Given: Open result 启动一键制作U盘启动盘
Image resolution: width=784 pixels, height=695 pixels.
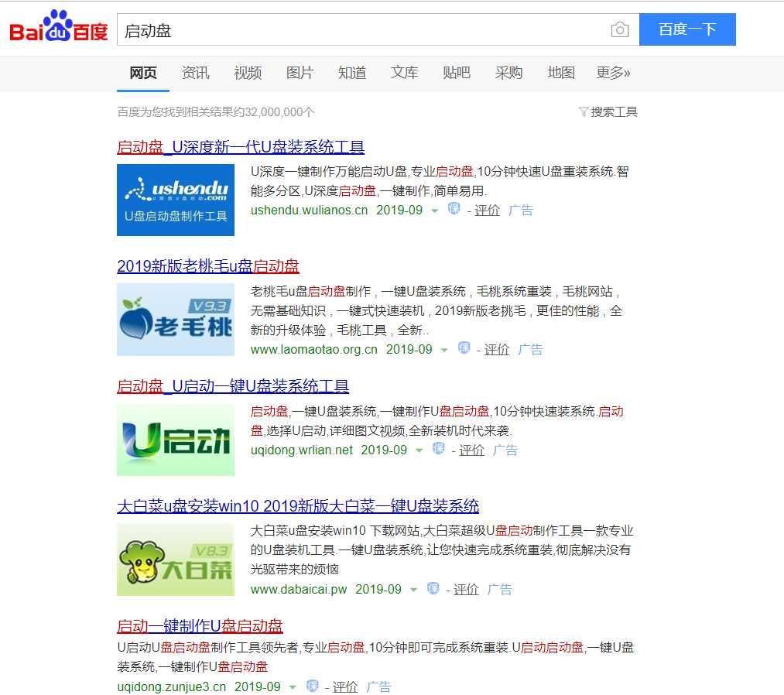Looking at the screenshot, I should 200,626.
